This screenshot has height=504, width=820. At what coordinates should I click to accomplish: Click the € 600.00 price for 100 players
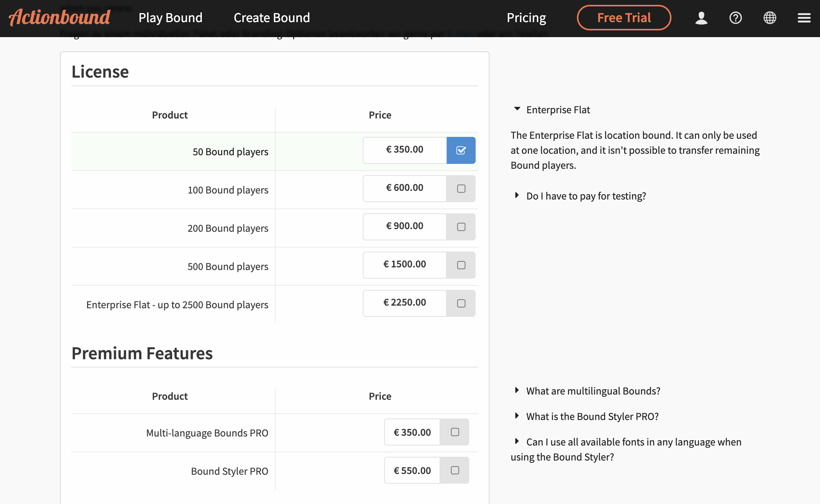coord(405,188)
